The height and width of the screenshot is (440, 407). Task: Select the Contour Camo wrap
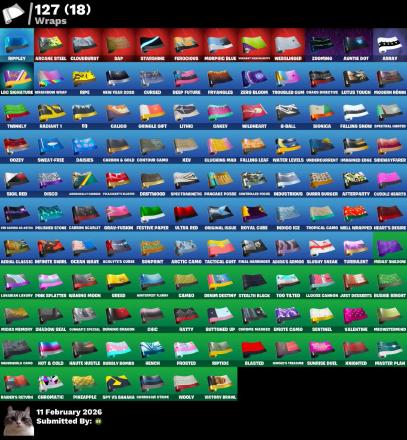[x=153, y=147]
